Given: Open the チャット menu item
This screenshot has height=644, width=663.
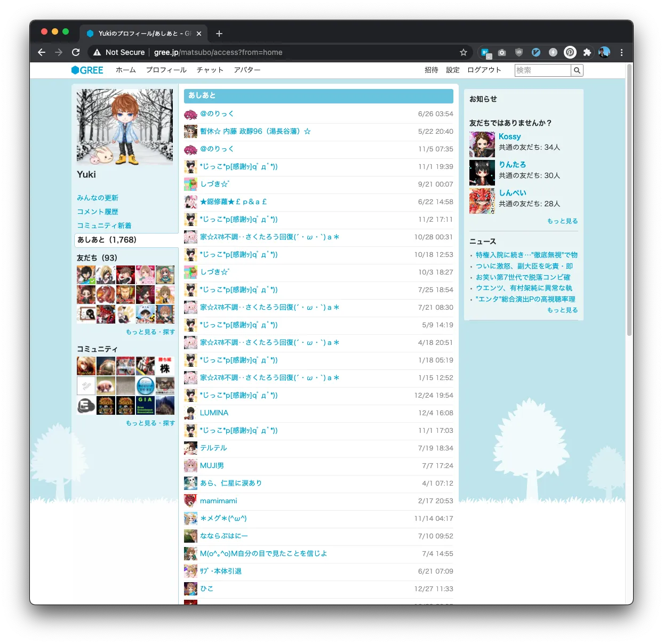Looking at the screenshot, I should tap(210, 70).
